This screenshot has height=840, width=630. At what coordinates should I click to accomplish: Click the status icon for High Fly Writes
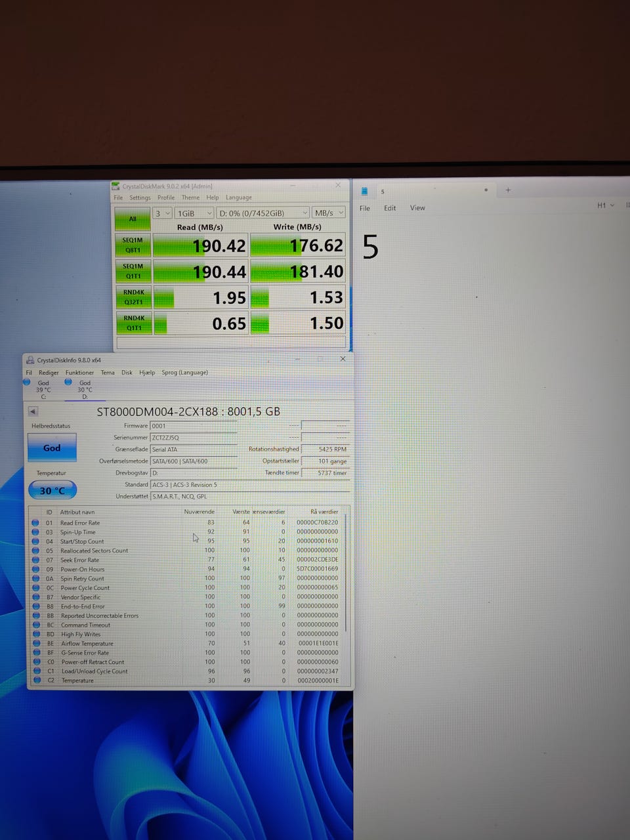35,634
